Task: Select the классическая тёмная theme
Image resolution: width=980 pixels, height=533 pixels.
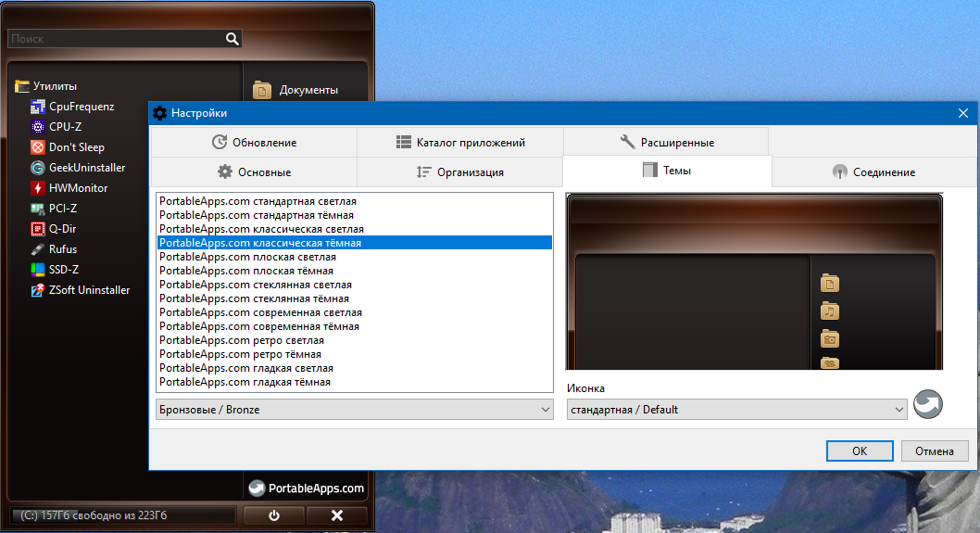Action: 355,243
